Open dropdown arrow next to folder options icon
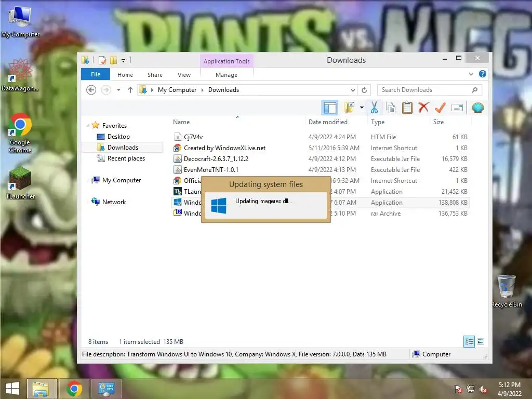This screenshot has height=399, width=532. (362, 108)
